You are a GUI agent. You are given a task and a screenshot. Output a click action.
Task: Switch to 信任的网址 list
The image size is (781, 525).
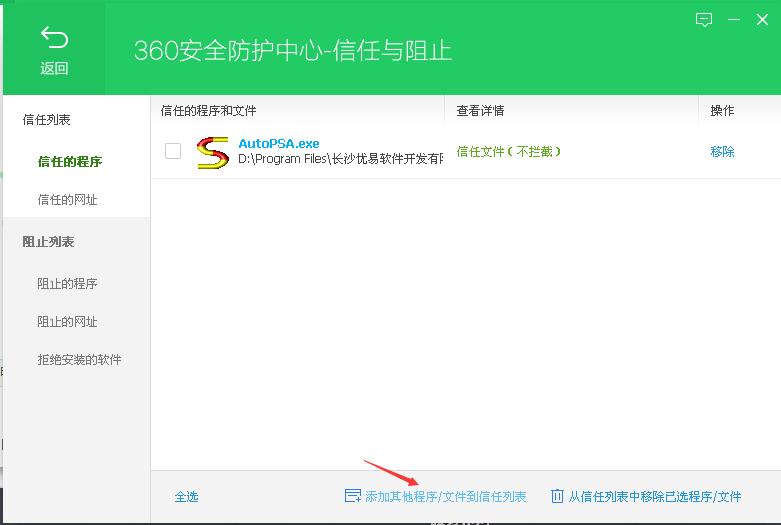68,199
